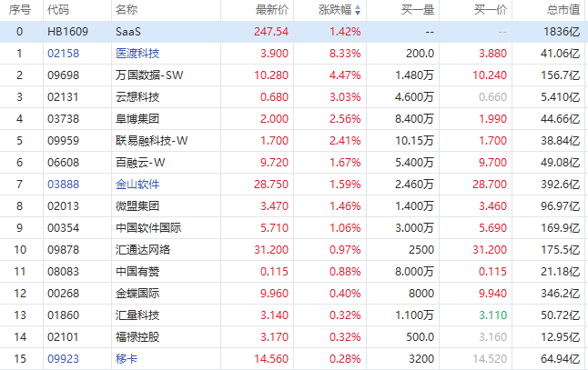Click the 序号 column header

click(20, 10)
